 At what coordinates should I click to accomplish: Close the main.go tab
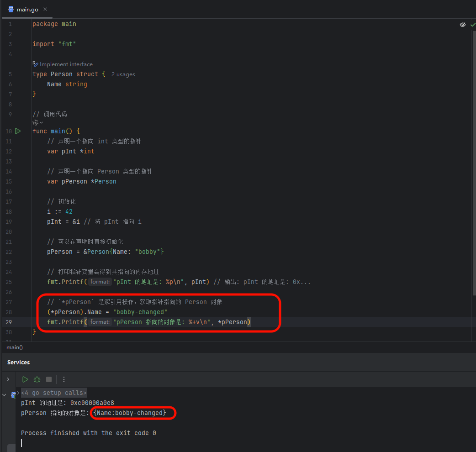(45, 10)
